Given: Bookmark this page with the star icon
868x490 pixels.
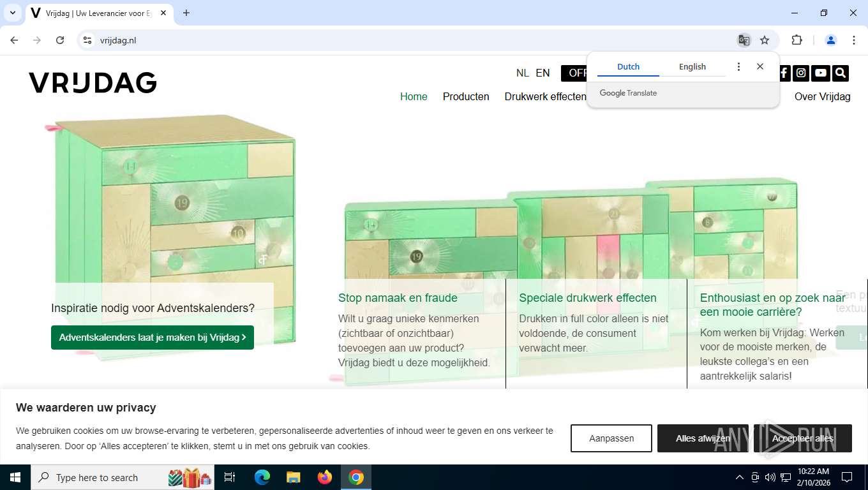Looking at the screenshot, I should coord(765,40).
